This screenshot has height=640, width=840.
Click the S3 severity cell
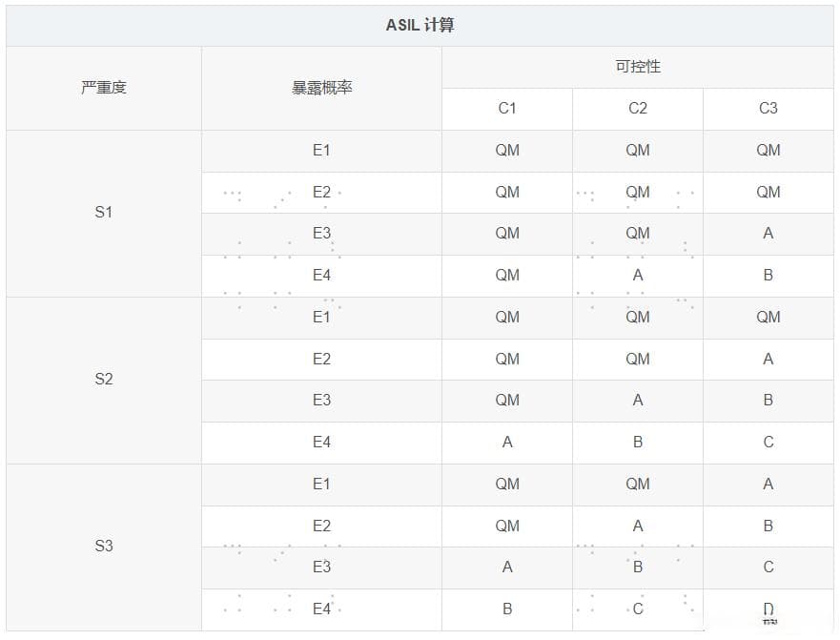(104, 547)
